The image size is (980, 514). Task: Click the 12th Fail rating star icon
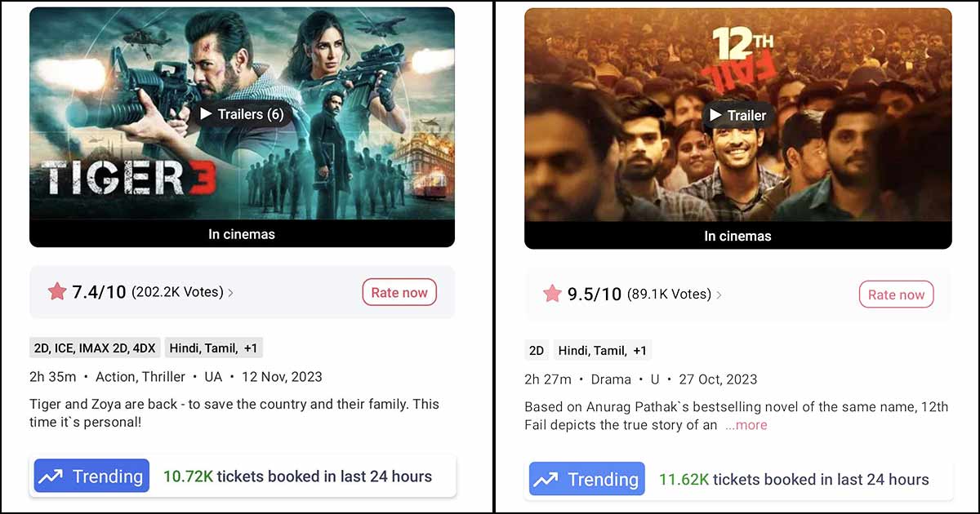tap(553, 294)
